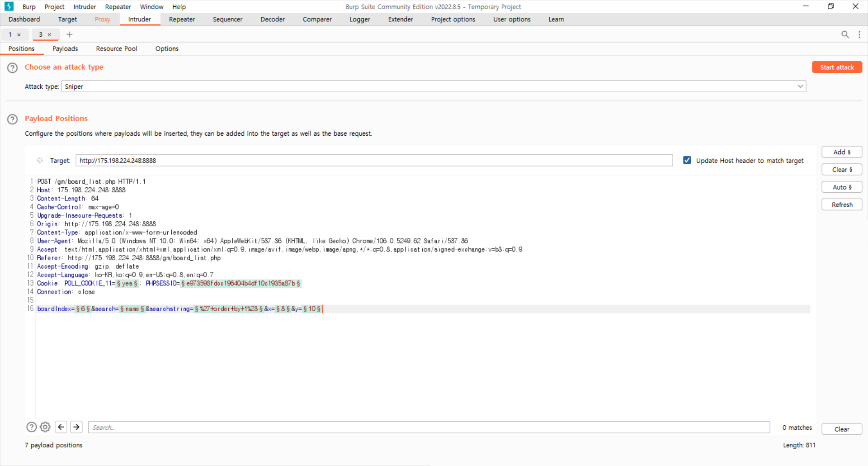
Task: Go to previous search match arrow
Action: tap(61, 427)
